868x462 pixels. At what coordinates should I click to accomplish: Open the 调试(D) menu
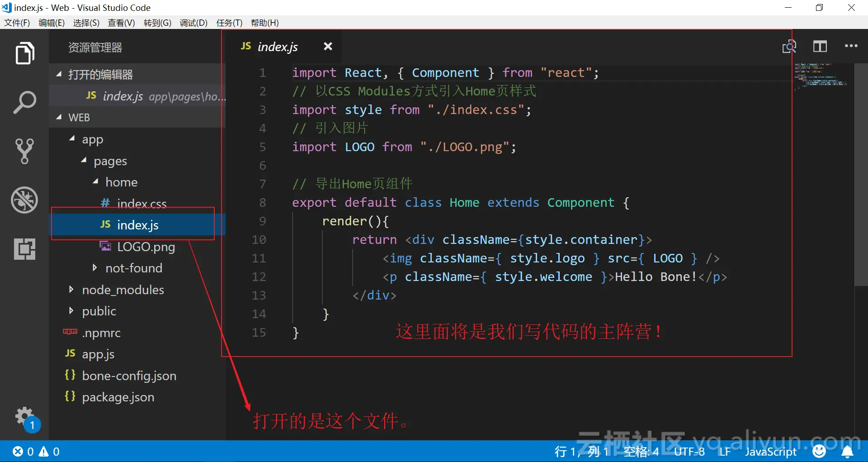pos(193,23)
